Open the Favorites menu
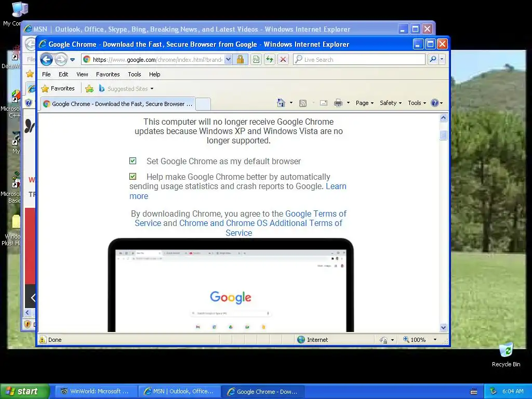This screenshot has width=532, height=399. coord(108,74)
